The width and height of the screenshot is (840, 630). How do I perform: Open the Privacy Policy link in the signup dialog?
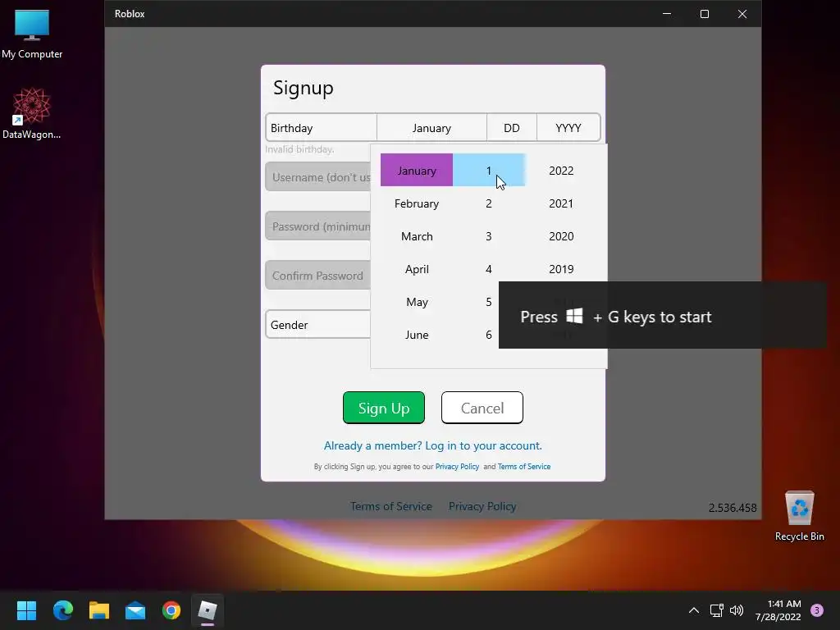[x=457, y=467]
